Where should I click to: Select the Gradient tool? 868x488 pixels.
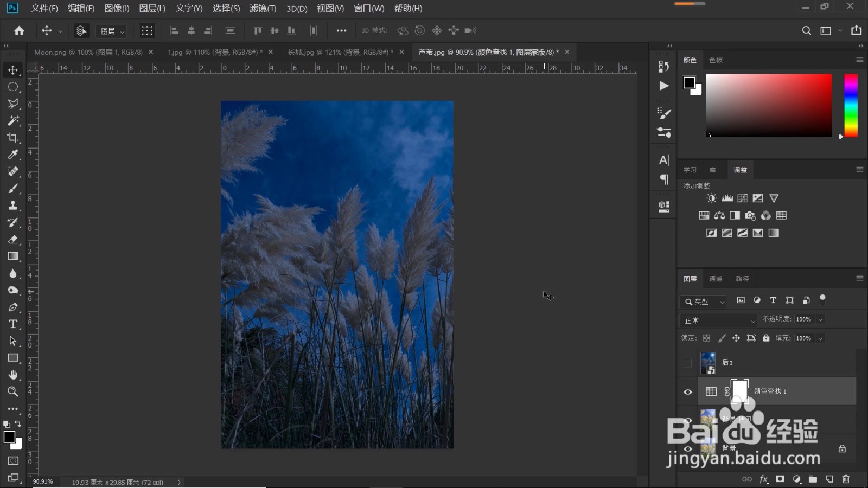coord(13,256)
